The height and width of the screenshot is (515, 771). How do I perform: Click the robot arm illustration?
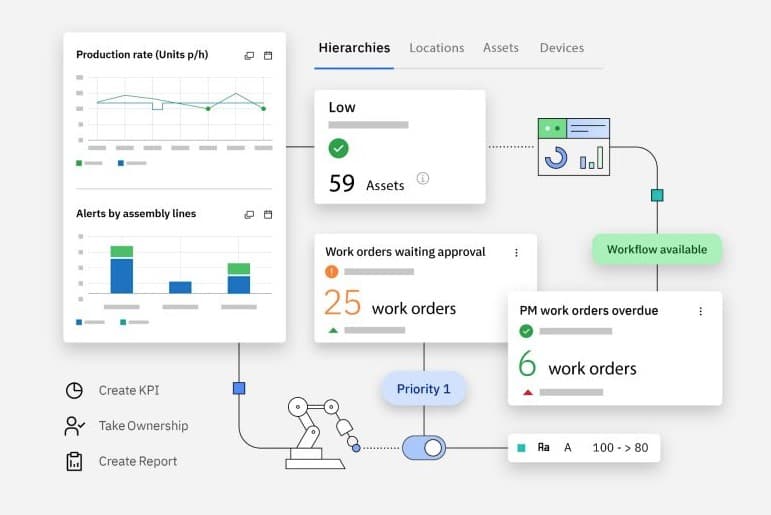click(x=322, y=433)
